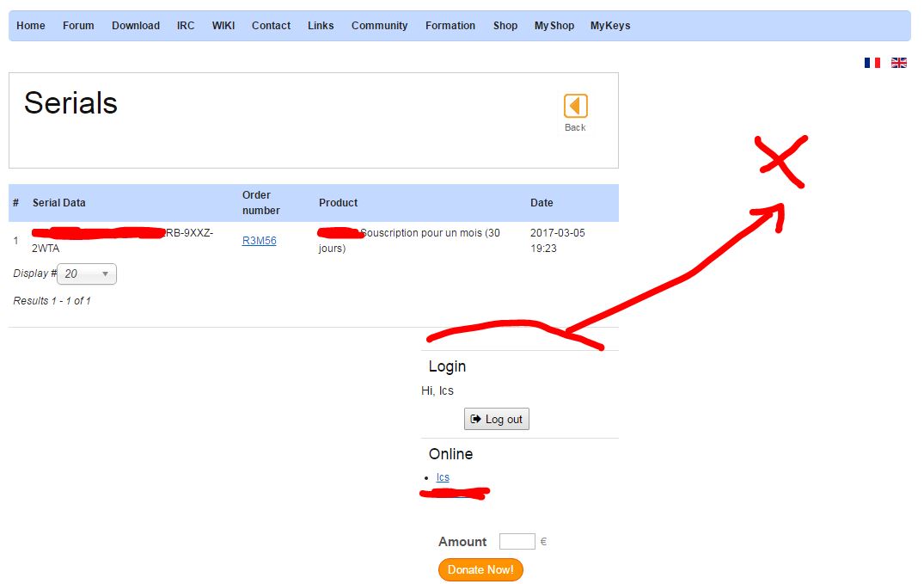Click the Serial Data column header

(x=59, y=202)
